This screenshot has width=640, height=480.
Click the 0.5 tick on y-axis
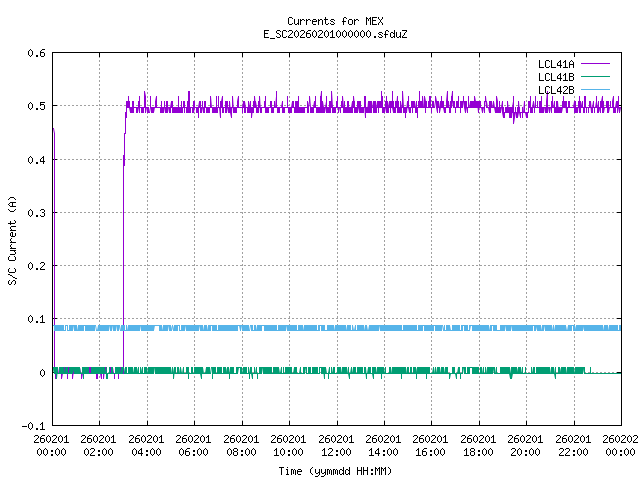coord(35,106)
